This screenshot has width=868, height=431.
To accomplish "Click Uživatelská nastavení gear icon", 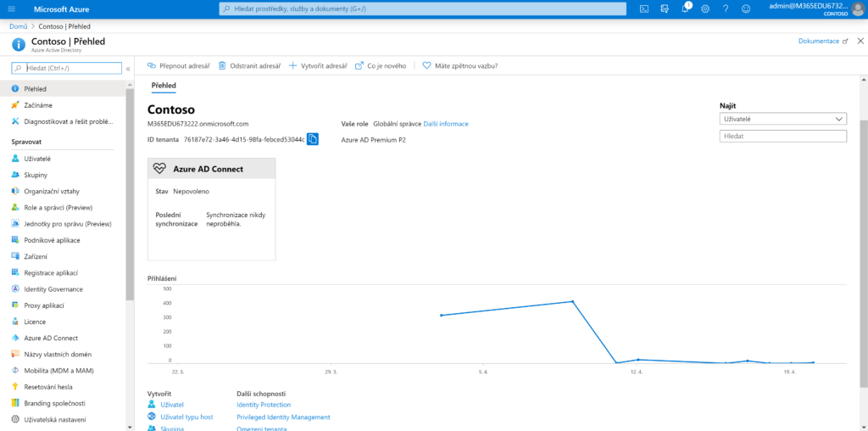I will pyautogui.click(x=15, y=419).
